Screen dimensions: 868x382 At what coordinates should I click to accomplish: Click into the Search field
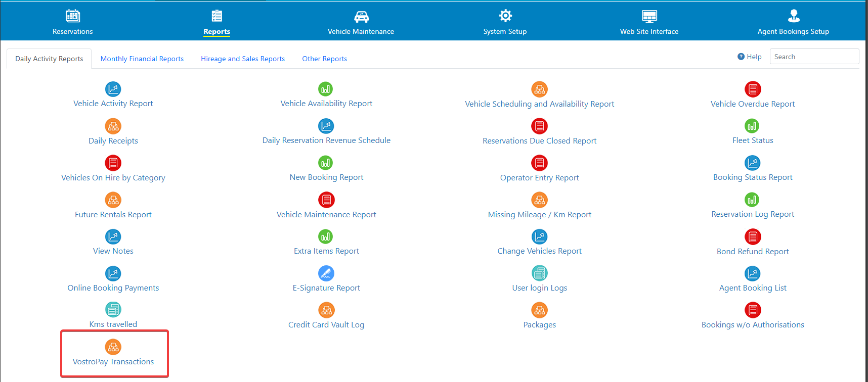(x=814, y=57)
